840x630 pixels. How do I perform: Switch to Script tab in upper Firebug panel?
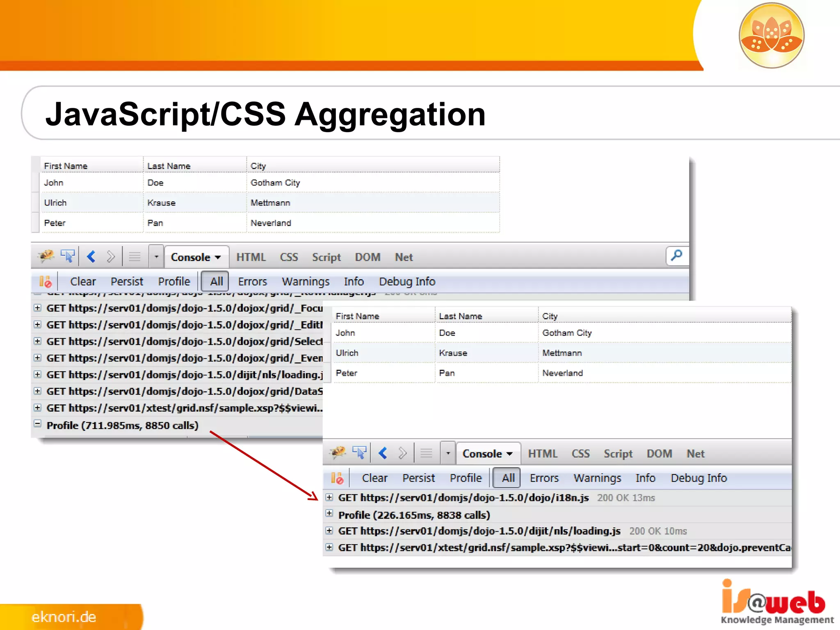[x=326, y=257]
